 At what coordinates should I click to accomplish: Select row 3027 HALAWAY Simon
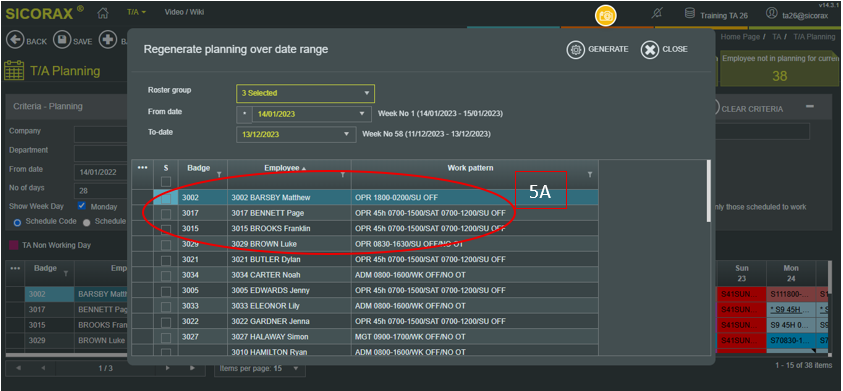point(365,337)
